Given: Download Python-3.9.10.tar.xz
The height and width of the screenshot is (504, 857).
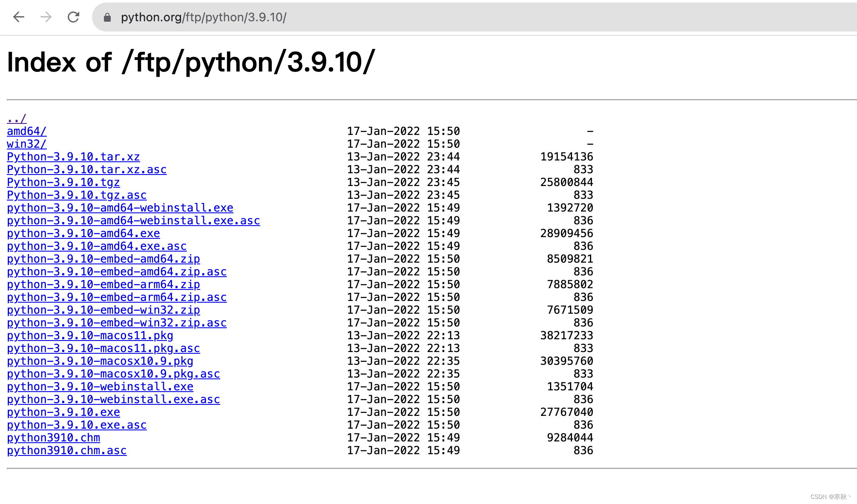Looking at the screenshot, I should tap(73, 157).
